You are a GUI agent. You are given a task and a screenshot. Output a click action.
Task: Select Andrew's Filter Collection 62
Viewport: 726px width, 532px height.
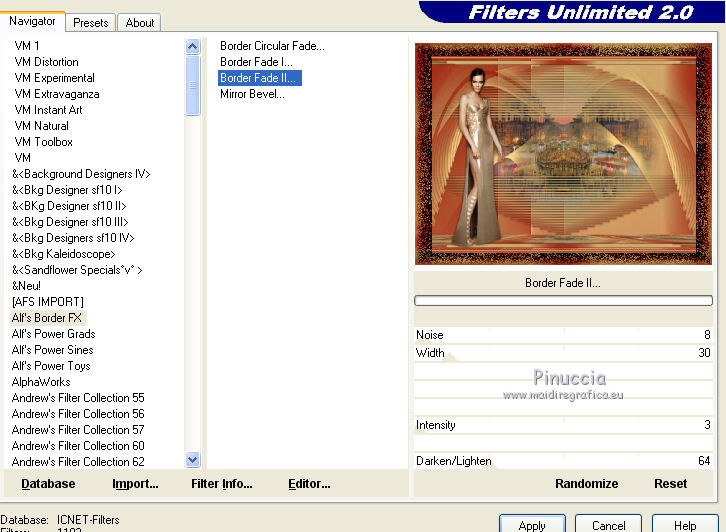click(78, 462)
